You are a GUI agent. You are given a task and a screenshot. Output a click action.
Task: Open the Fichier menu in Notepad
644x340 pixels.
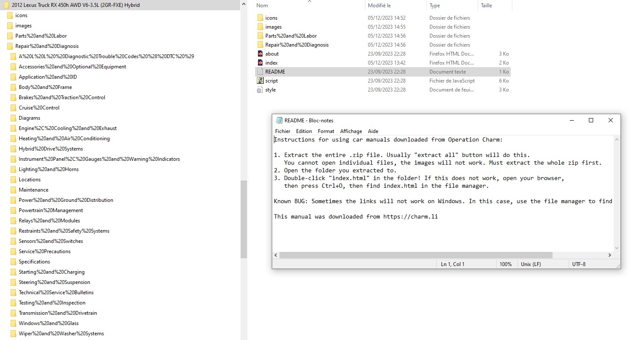pos(282,131)
